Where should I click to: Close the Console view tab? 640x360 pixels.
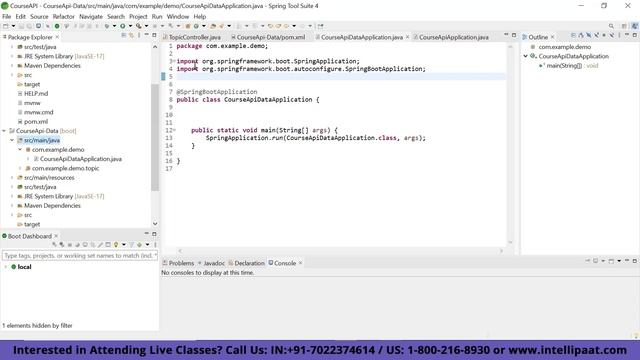point(300,263)
